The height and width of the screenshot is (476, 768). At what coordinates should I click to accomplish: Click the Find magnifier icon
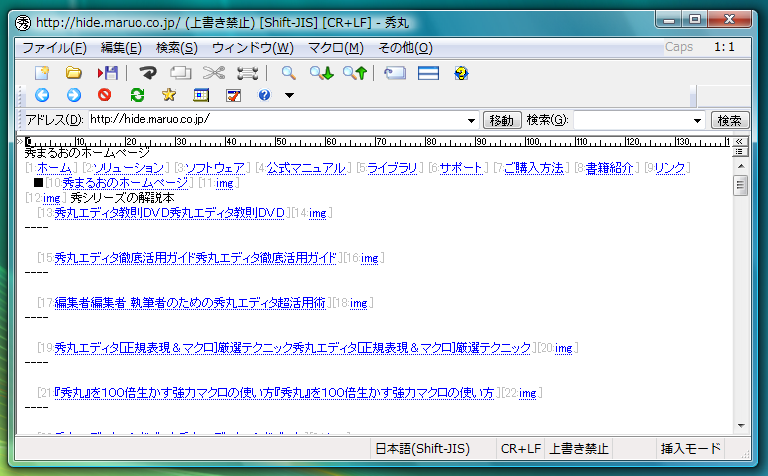288,73
